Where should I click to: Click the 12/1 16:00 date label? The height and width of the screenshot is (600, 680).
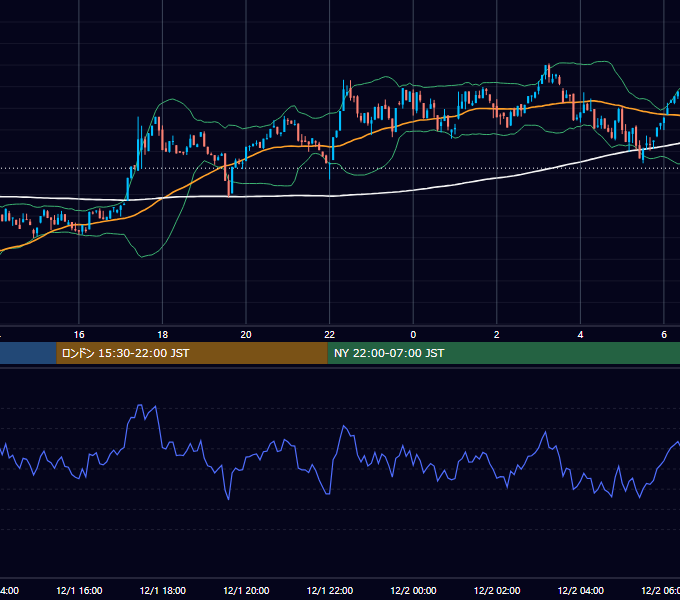coord(79,590)
